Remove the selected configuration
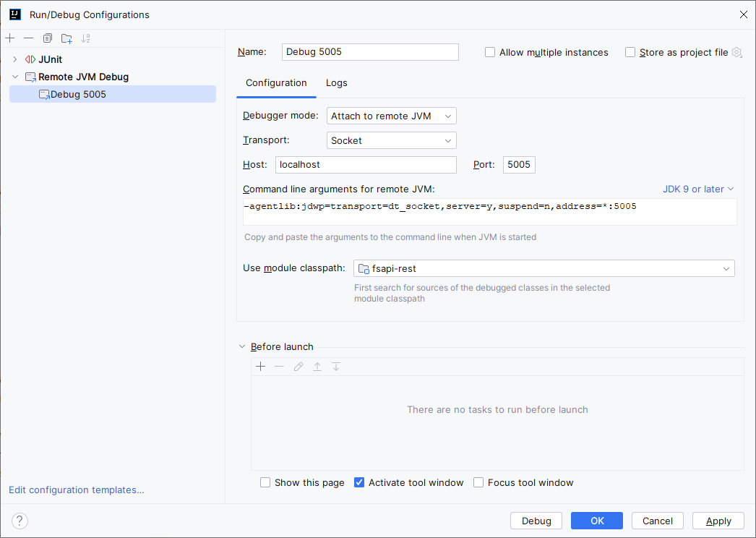Screen dimensions: 756x538 point(28,38)
